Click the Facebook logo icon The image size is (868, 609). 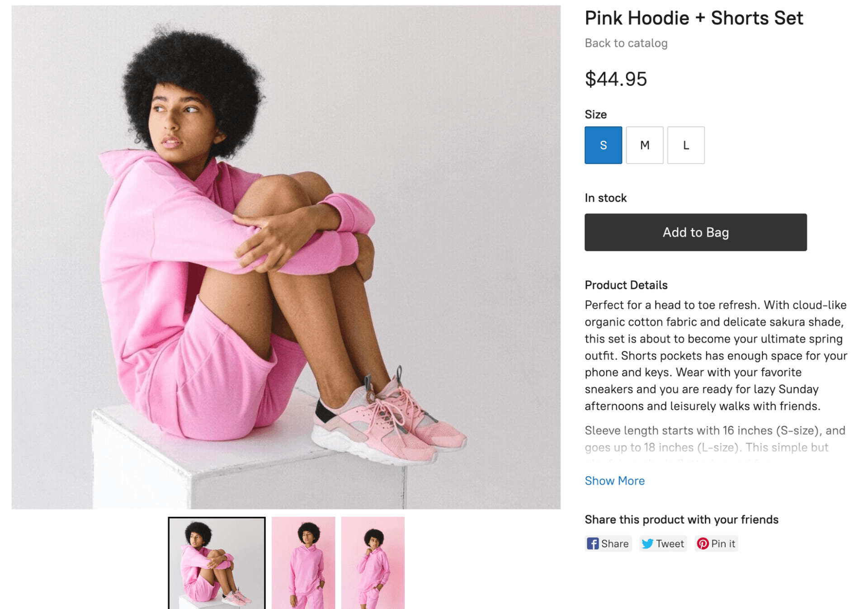click(592, 543)
